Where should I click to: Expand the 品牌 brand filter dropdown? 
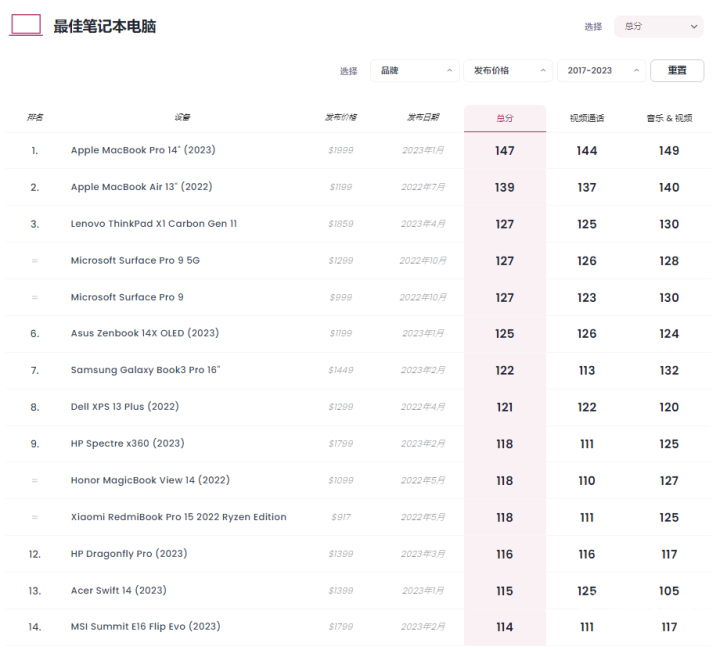pyautogui.click(x=415, y=71)
